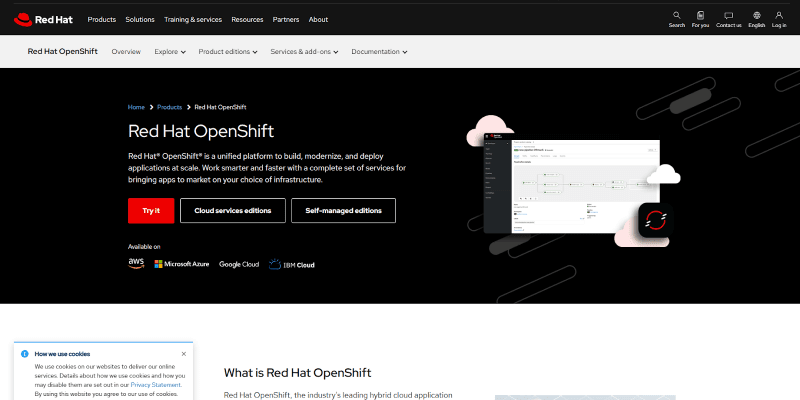Open the Partners menu
The width and height of the screenshot is (800, 400).
pyautogui.click(x=286, y=19)
